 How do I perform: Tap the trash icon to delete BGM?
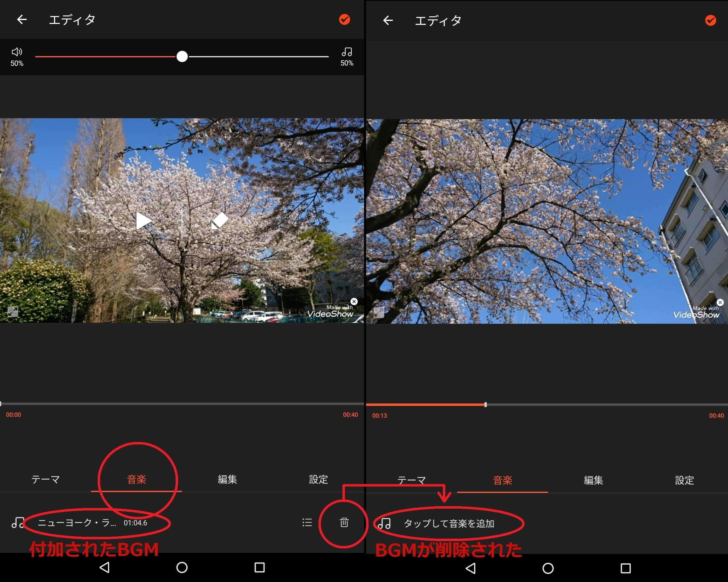tap(344, 522)
